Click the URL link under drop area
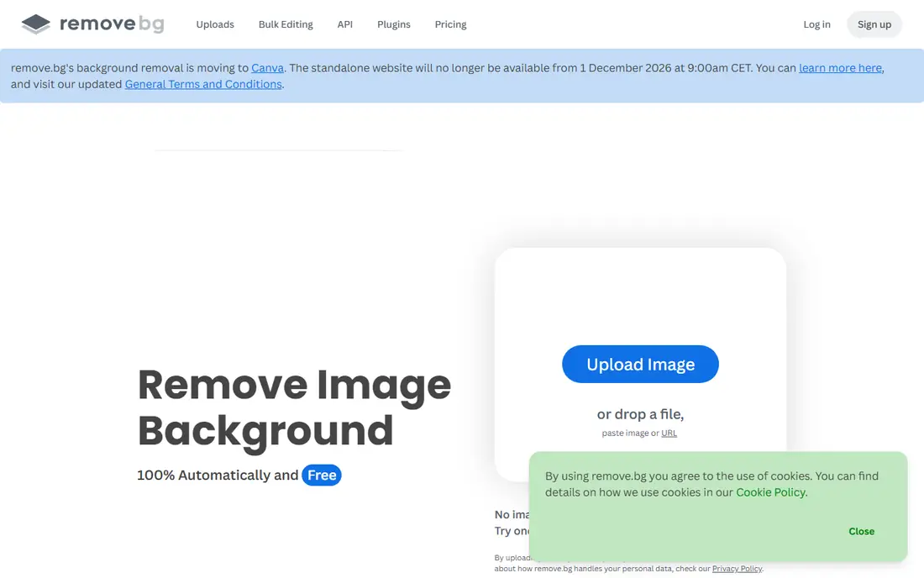The image size is (924, 578). tap(669, 433)
